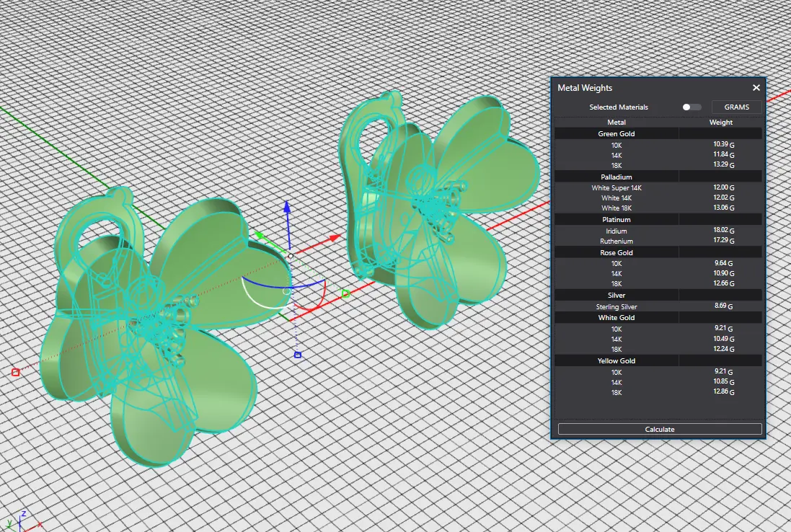The image size is (791, 532).
Task: Close the Metal Weights panel
Action: click(x=756, y=88)
